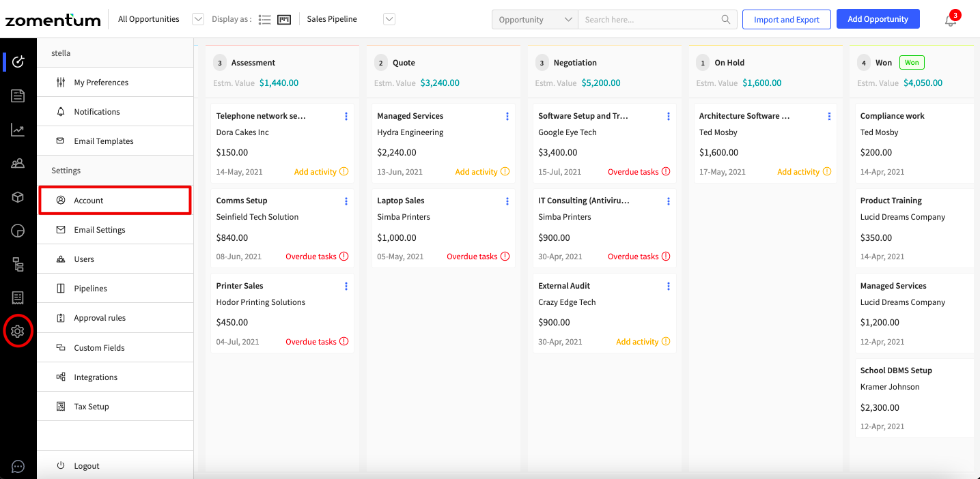Screen dimensions: 980x479
Task: Switch to kanban board display icon
Action: point(284,19)
